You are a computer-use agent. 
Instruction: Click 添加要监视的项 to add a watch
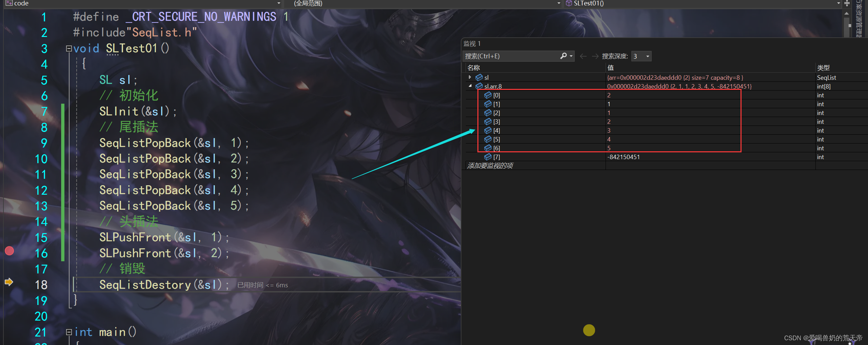(490, 166)
